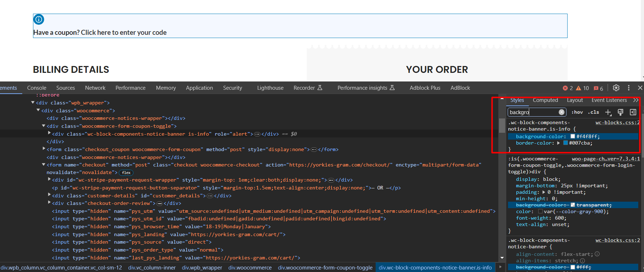Expand ellipsis in checkout_coupon form element

[x=314, y=150]
